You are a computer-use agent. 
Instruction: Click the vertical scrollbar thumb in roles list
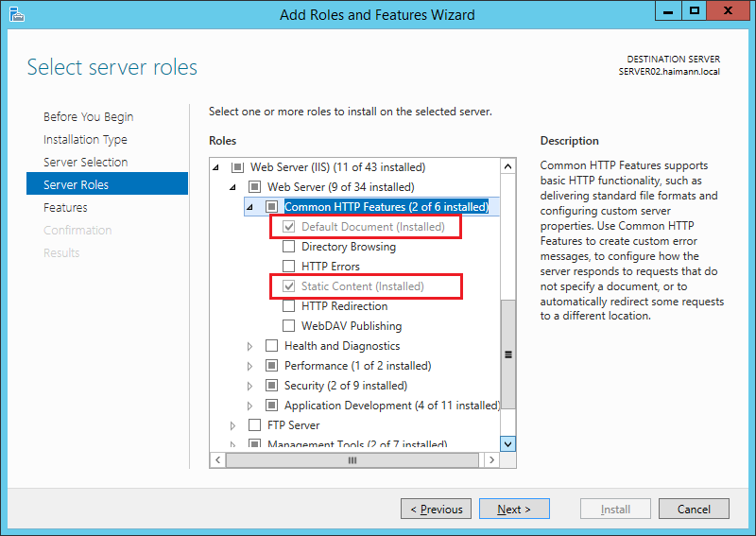[x=507, y=354]
